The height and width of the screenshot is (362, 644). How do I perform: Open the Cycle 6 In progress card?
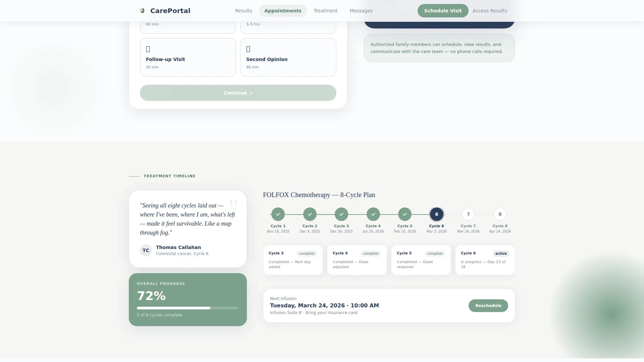point(485,260)
